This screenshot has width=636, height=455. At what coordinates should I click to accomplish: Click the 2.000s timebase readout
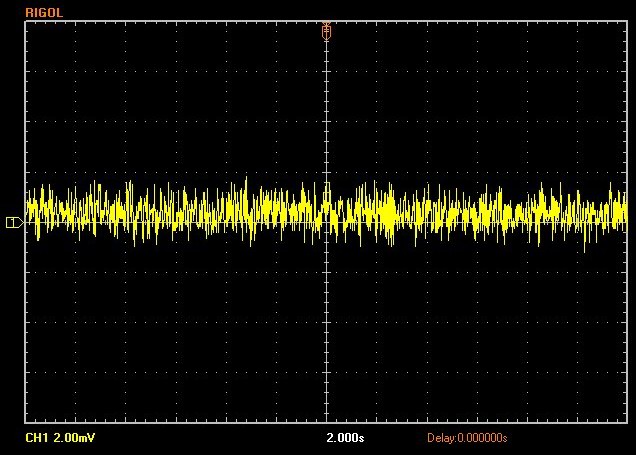coord(345,438)
